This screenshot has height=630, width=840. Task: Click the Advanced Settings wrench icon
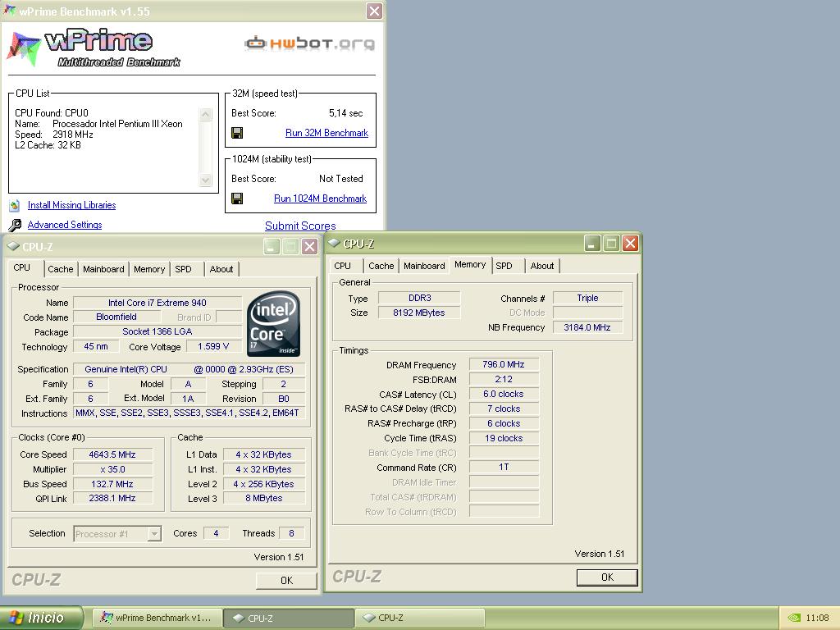click(15, 225)
